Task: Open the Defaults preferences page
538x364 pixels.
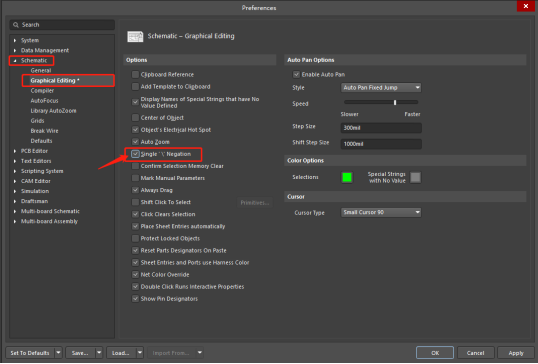Action: 41,141
